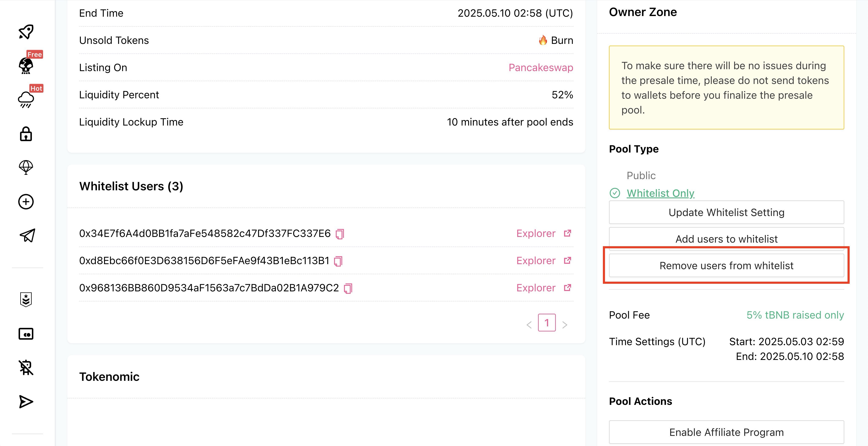Screen dimensions: 868x446
Task: Click external link icon for 0x34E7f6A4 row
Action: 567,233
